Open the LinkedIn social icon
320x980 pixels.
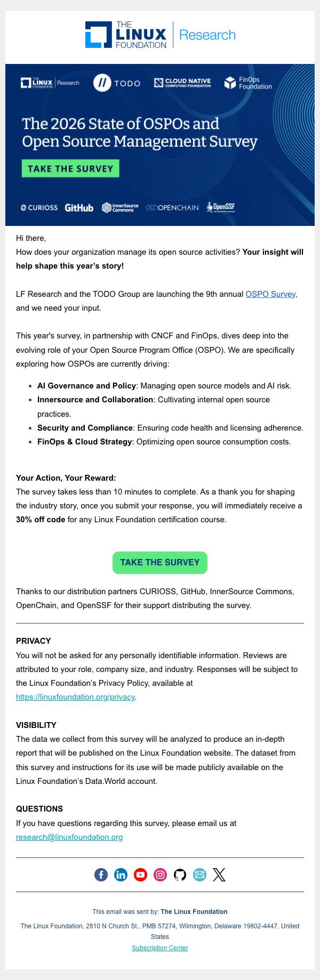121,874
